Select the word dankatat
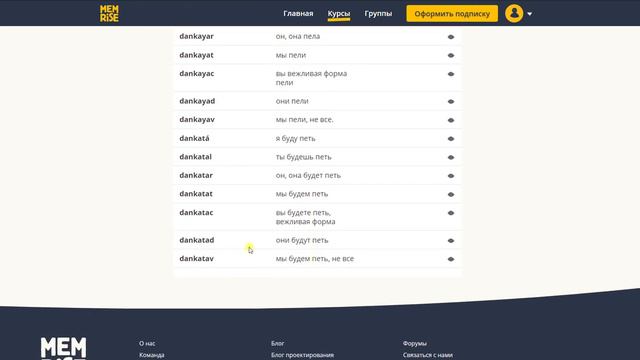640x360 pixels. tap(196, 194)
